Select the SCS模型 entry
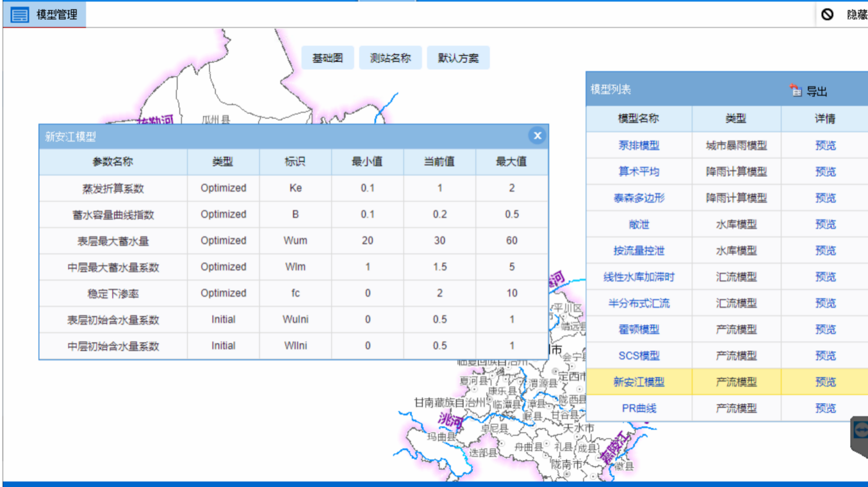This screenshot has width=868, height=487. coord(639,356)
